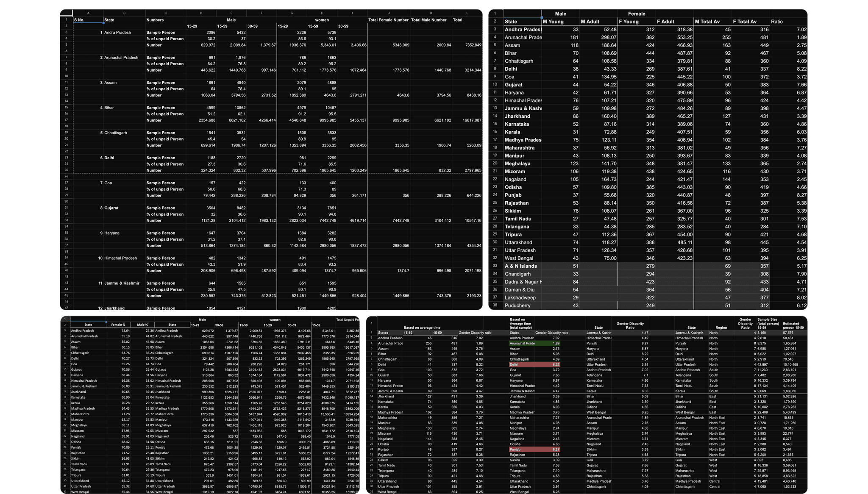
Task: Select the 'Male %' header cell
Action: pos(142,325)
